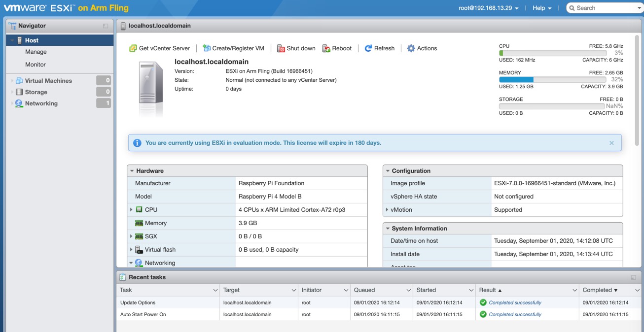
Task: Click the Networking globe icon in Navigator
Action: 19,103
